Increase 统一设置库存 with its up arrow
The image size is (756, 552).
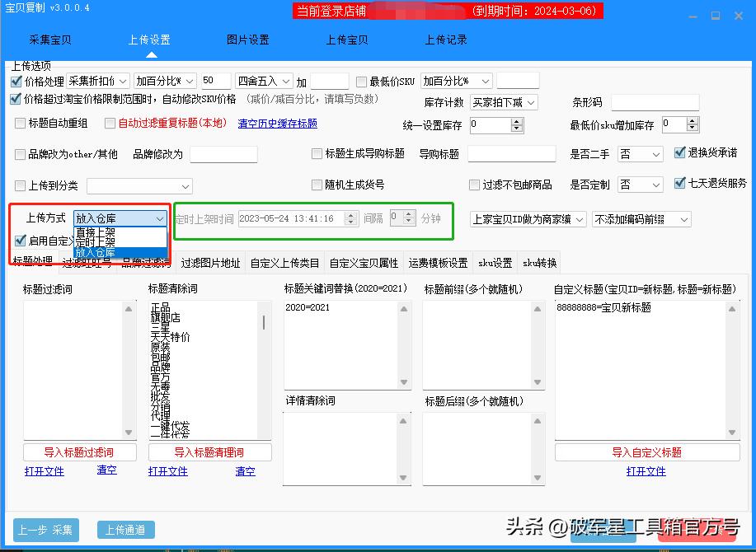(x=519, y=121)
